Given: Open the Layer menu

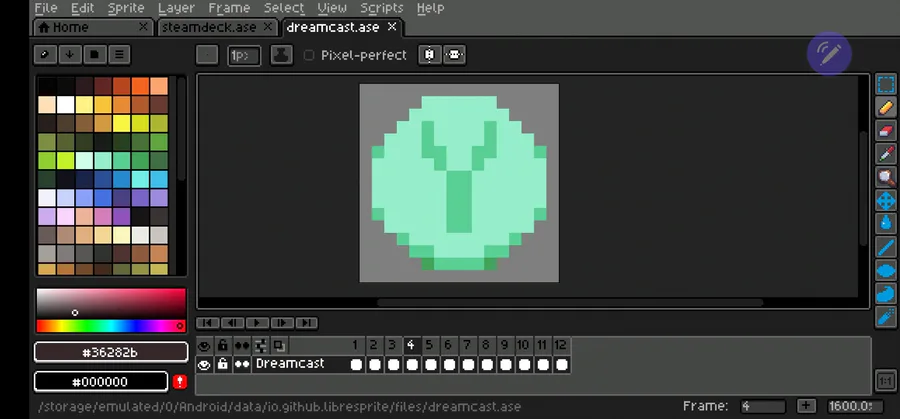Looking at the screenshot, I should pos(176,8).
